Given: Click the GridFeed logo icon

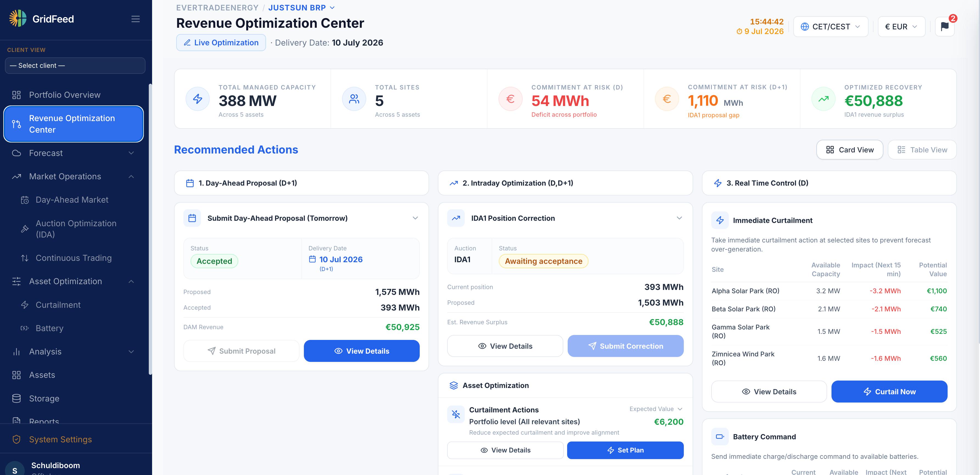Looking at the screenshot, I should pyautogui.click(x=18, y=18).
